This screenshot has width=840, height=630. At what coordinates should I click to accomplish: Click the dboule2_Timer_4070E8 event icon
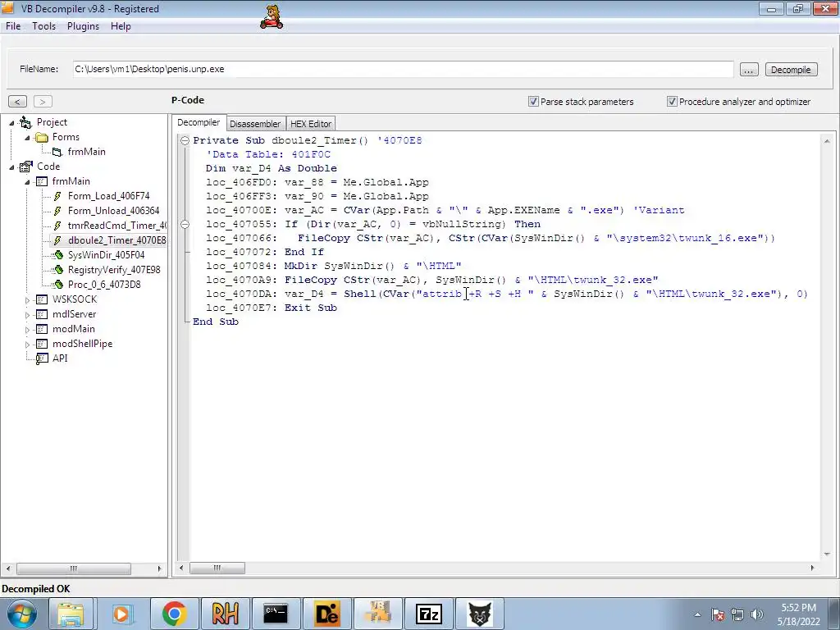click(57, 240)
